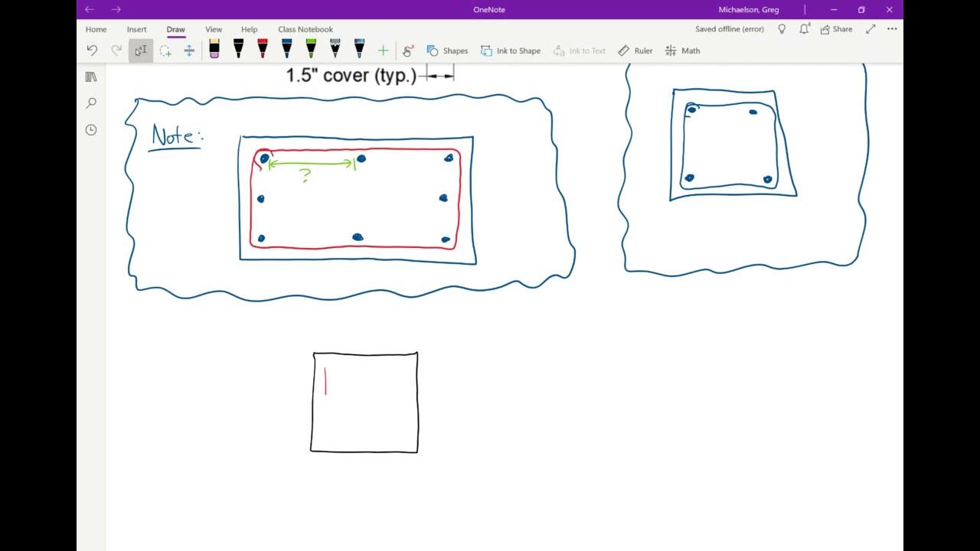This screenshot has height=551, width=980.
Task: Show notebook navigation panel
Action: point(91,77)
